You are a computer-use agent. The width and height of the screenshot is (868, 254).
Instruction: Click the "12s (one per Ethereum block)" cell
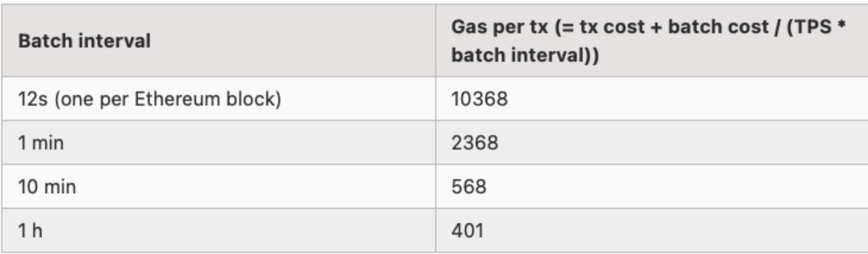click(x=222, y=98)
